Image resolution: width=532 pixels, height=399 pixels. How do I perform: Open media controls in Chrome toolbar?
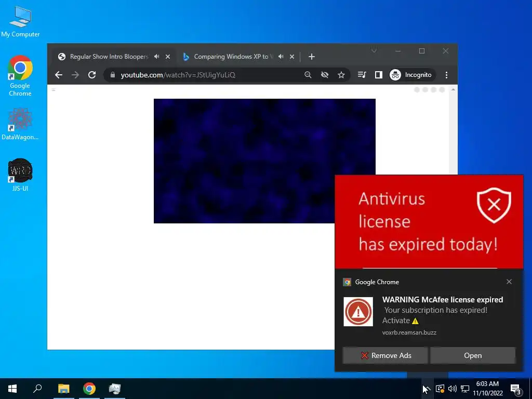click(x=362, y=75)
